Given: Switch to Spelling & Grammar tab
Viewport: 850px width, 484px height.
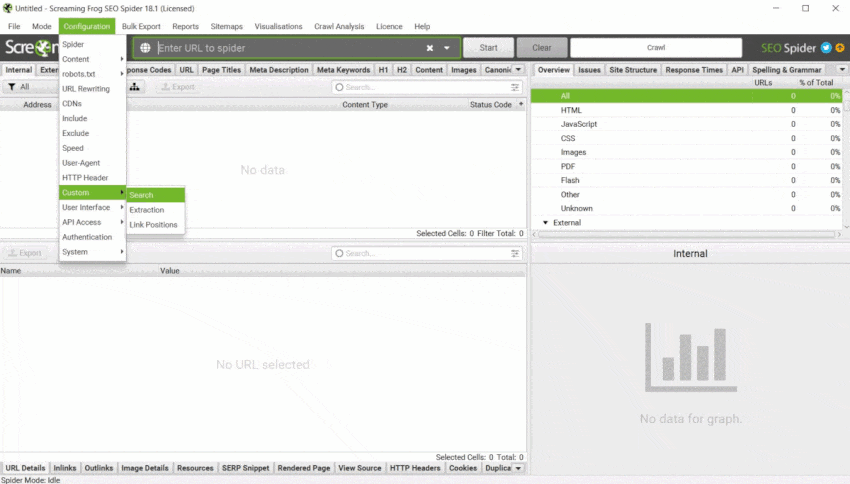Looking at the screenshot, I should (x=787, y=70).
